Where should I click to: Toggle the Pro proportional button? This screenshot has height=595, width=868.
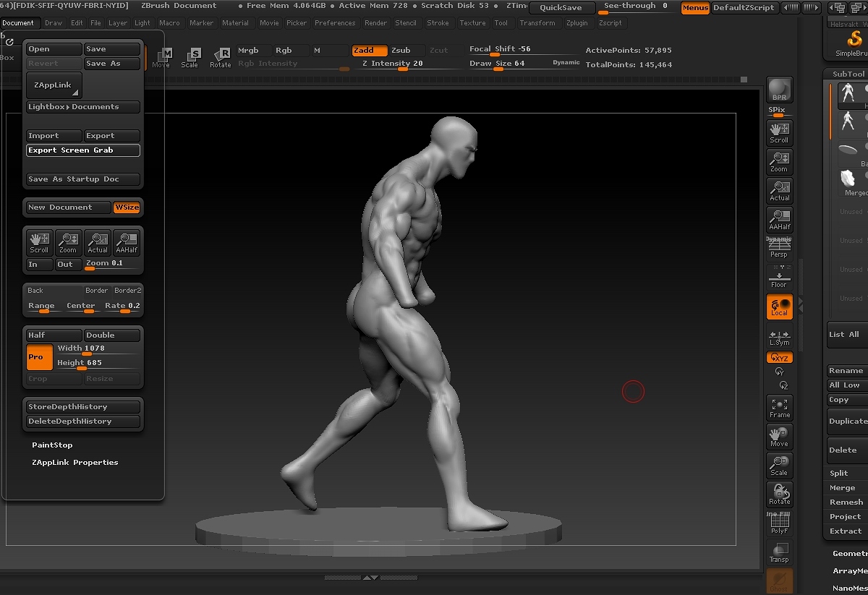pyautogui.click(x=39, y=357)
